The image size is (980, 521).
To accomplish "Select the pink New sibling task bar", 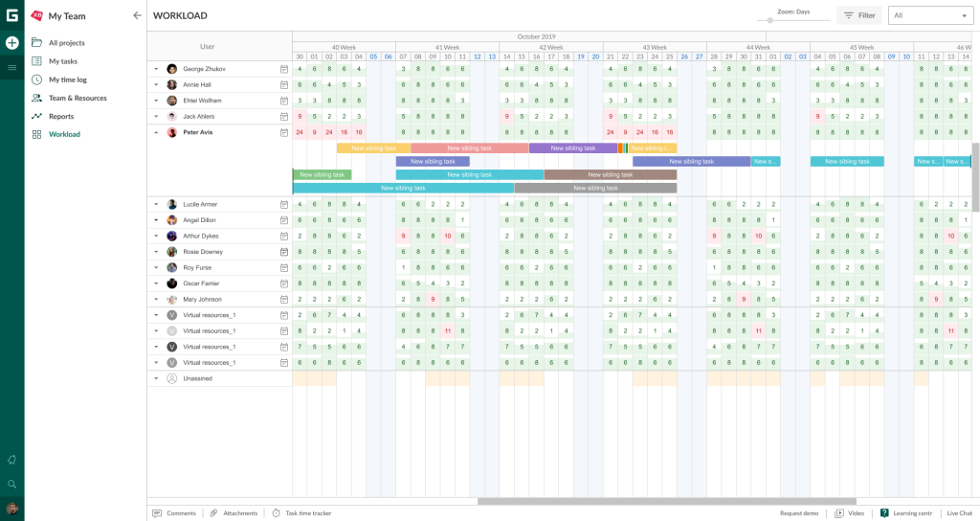I will (469, 148).
